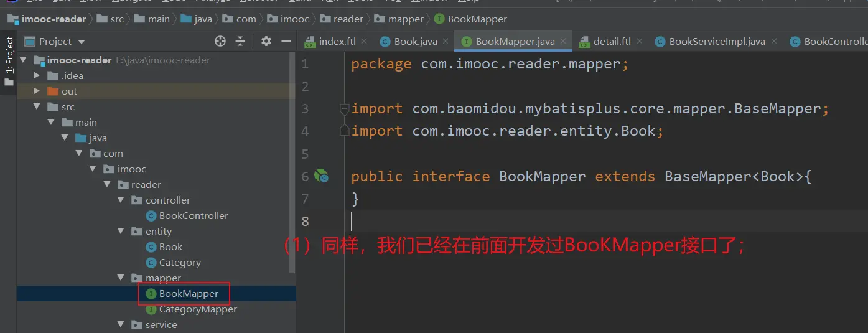
Task: Switch to the BookServiceImpl.java tab
Action: click(716, 42)
